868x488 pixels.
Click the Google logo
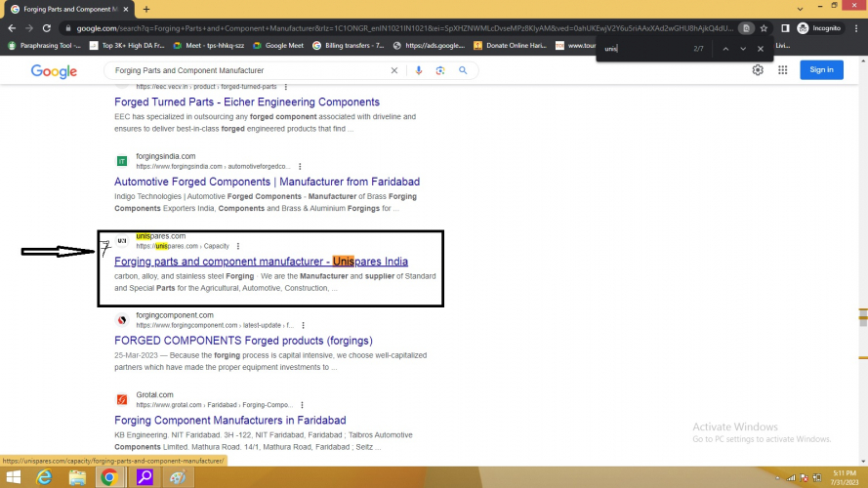(54, 71)
